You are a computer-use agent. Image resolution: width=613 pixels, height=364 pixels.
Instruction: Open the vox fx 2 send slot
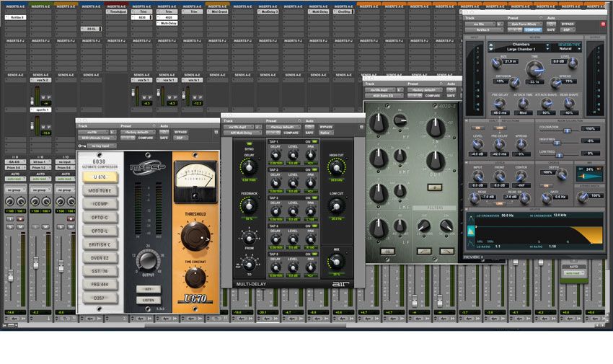(40, 80)
